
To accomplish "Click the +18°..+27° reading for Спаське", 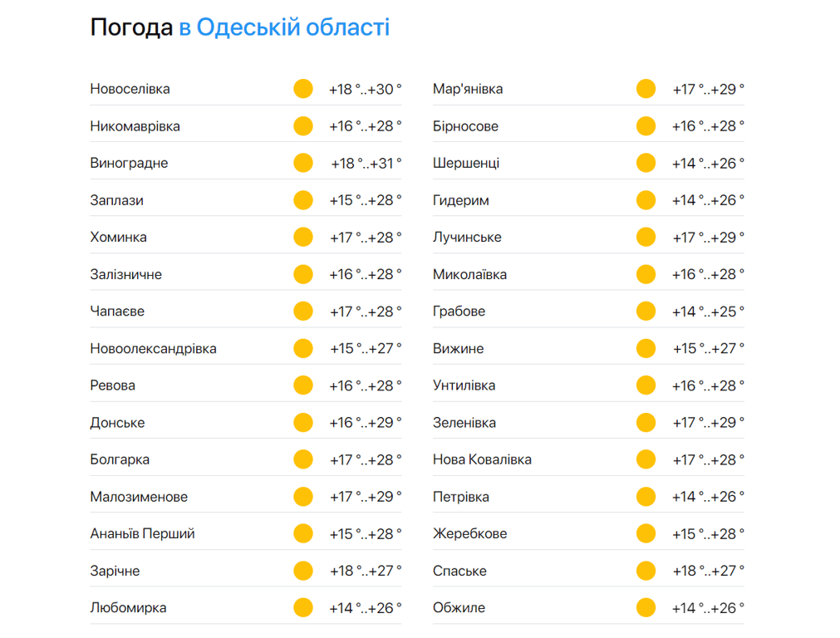I will pos(708,571).
